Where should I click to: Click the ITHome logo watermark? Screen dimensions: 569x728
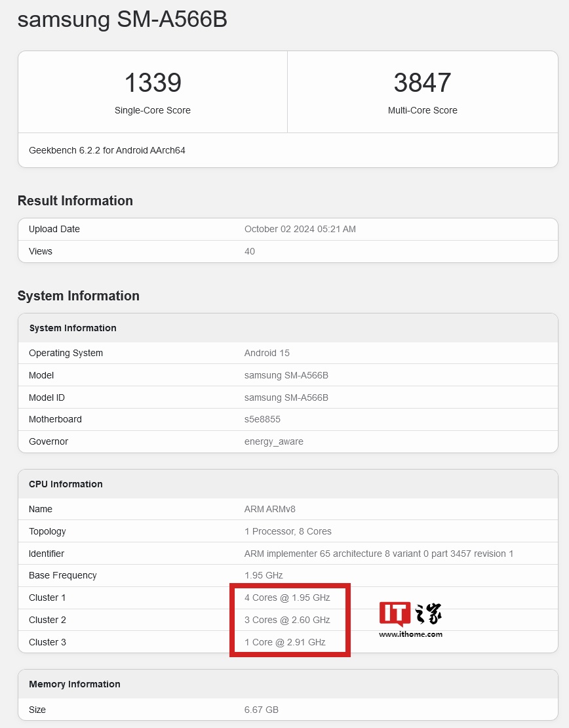pyautogui.click(x=410, y=614)
